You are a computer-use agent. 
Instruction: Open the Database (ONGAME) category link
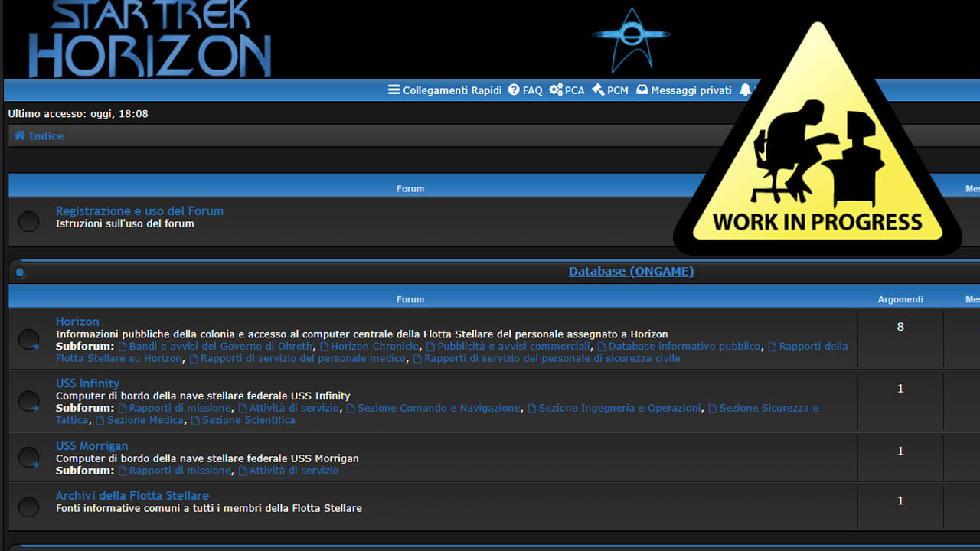pyautogui.click(x=631, y=272)
